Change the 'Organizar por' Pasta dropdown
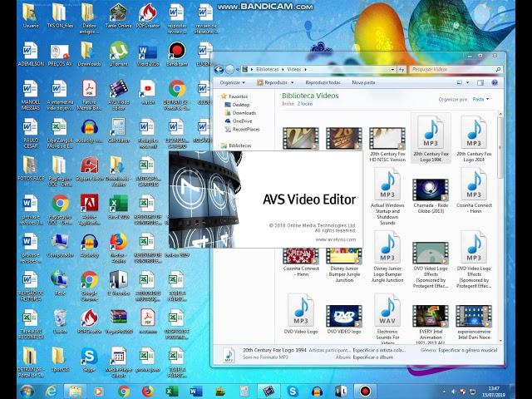The image size is (532, 399). point(480,99)
